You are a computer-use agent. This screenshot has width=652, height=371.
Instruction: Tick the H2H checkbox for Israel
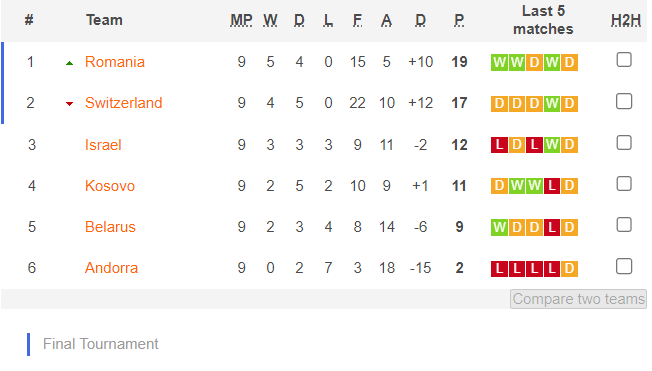coord(624,143)
